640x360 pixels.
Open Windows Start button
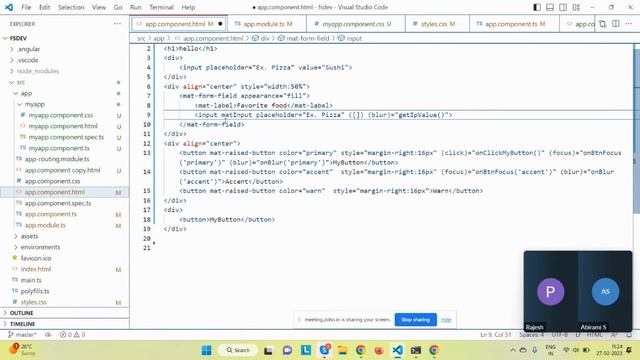pos(207,350)
